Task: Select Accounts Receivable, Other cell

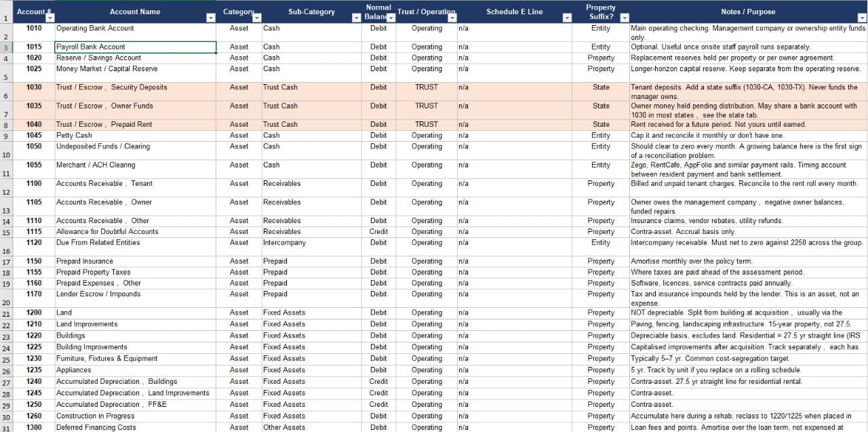Action: click(x=136, y=221)
